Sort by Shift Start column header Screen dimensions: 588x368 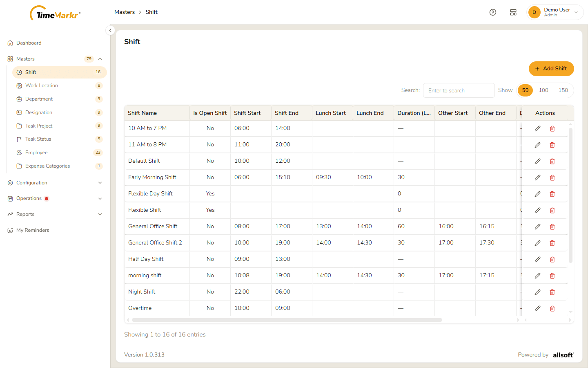[x=251, y=113]
